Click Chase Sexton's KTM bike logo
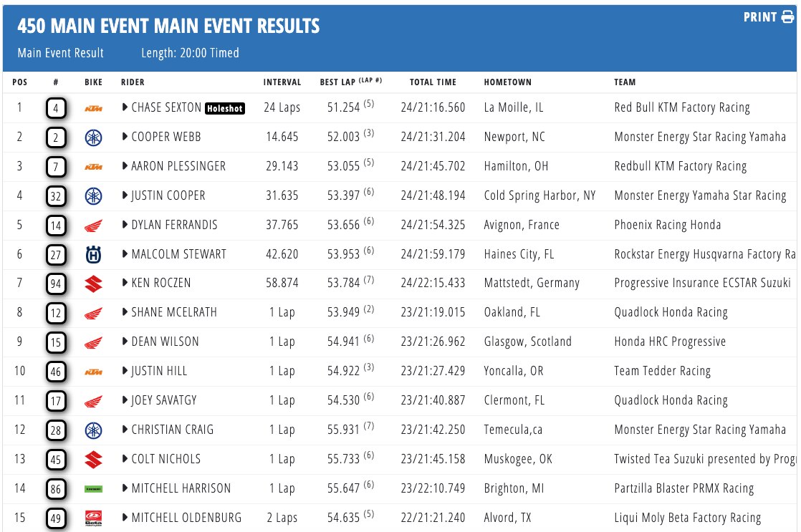 [x=93, y=108]
